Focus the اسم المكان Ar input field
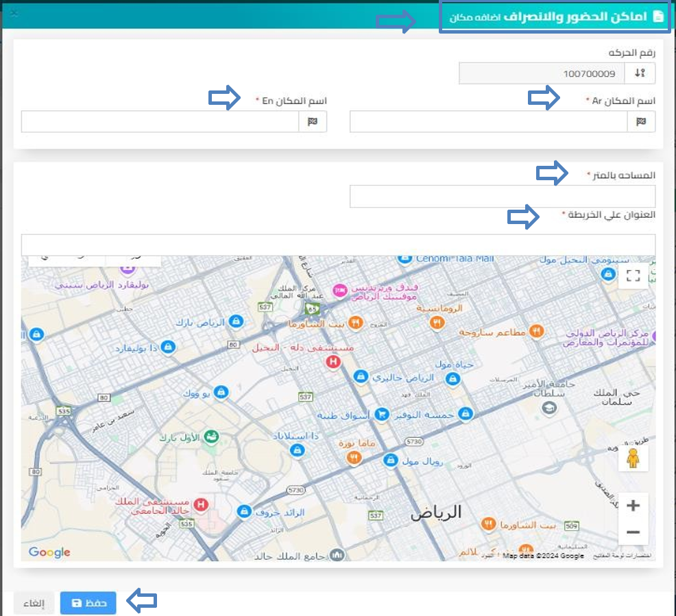The image size is (676, 616). coord(488,122)
